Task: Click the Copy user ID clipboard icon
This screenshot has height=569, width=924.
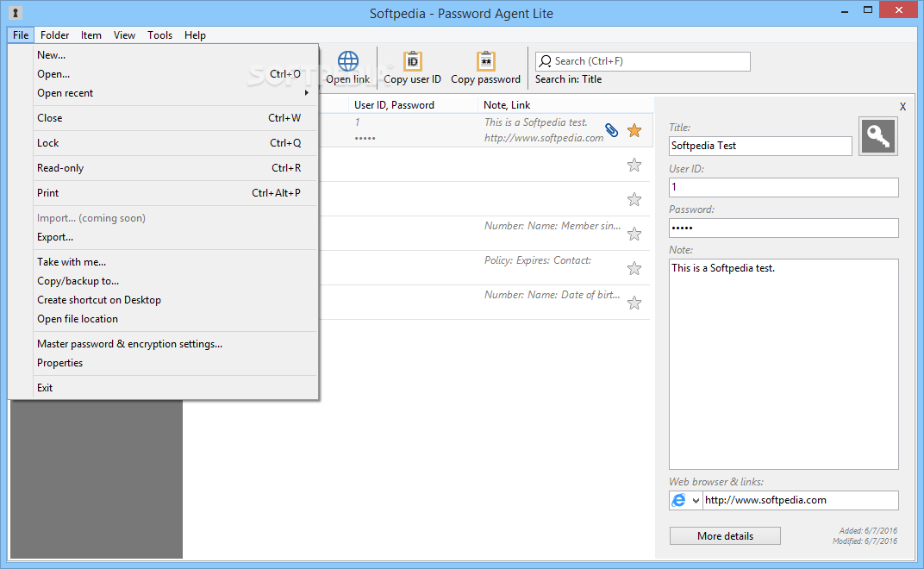Action: coord(413,60)
